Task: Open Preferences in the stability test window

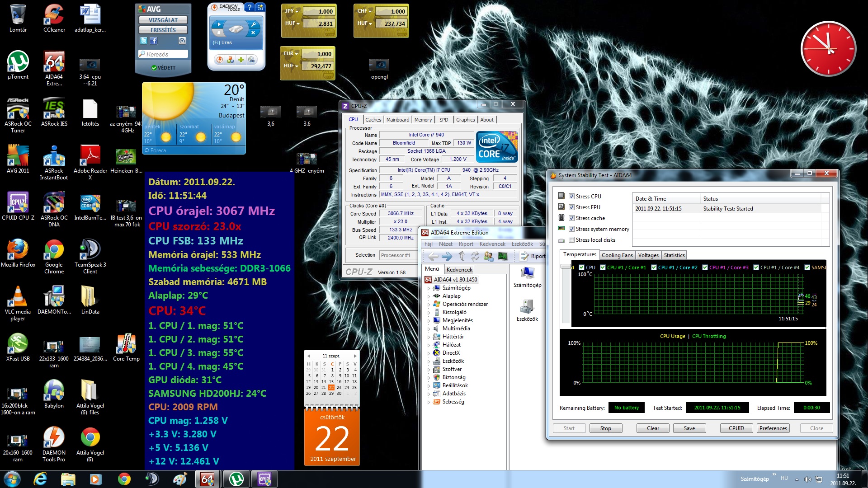Action: coord(773,428)
